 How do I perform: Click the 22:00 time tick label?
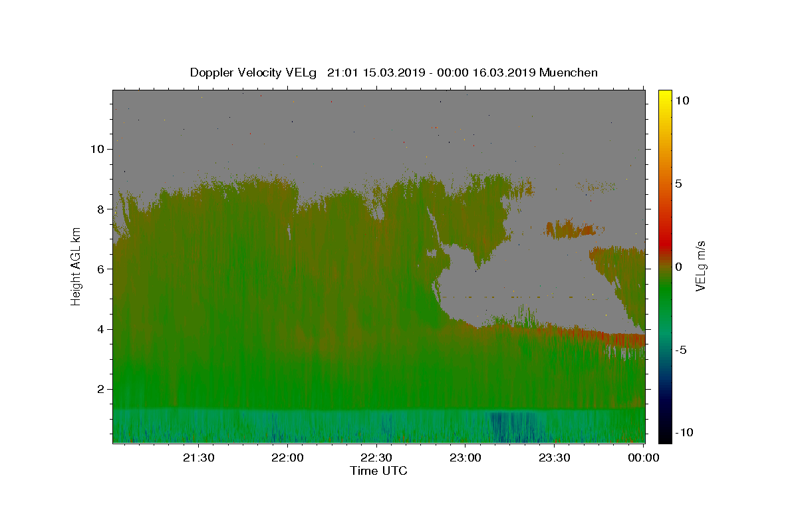coord(287,458)
